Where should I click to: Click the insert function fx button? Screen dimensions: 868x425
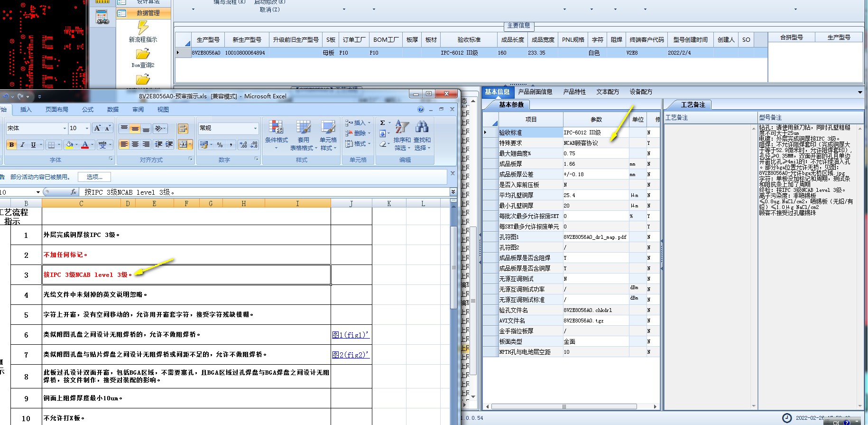(x=73, y=192)
